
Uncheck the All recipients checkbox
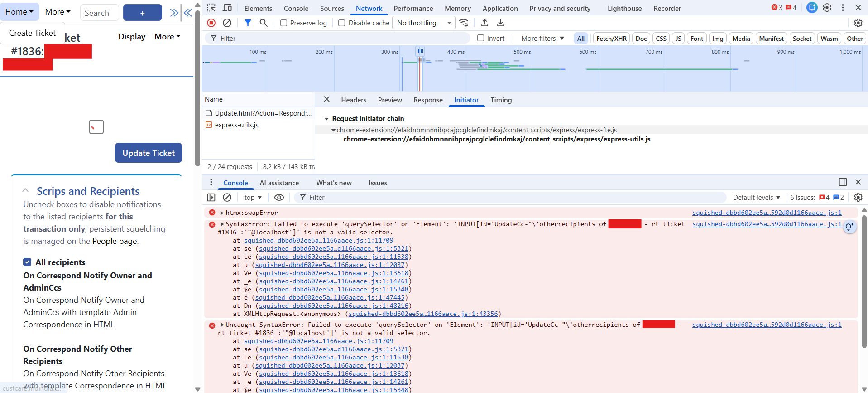click(27, 262)
